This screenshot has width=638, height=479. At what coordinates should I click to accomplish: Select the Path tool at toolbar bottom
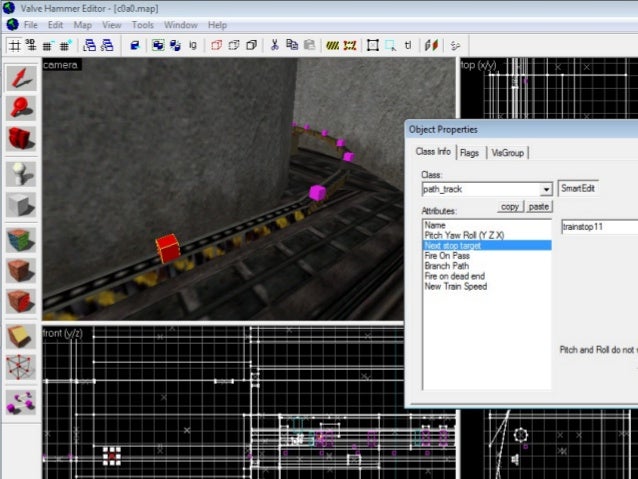pos(21,401)
